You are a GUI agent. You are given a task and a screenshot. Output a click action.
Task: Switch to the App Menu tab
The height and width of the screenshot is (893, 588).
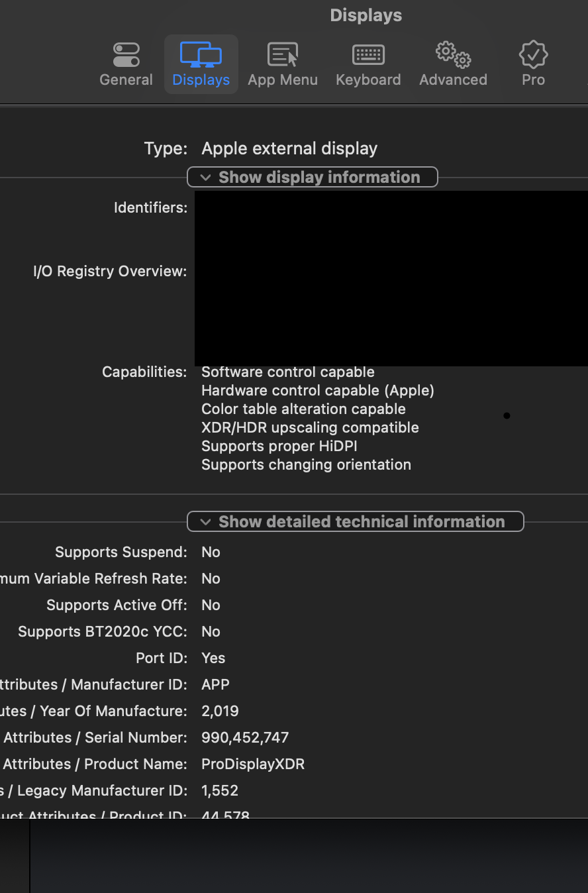click(x=283, y=65)
